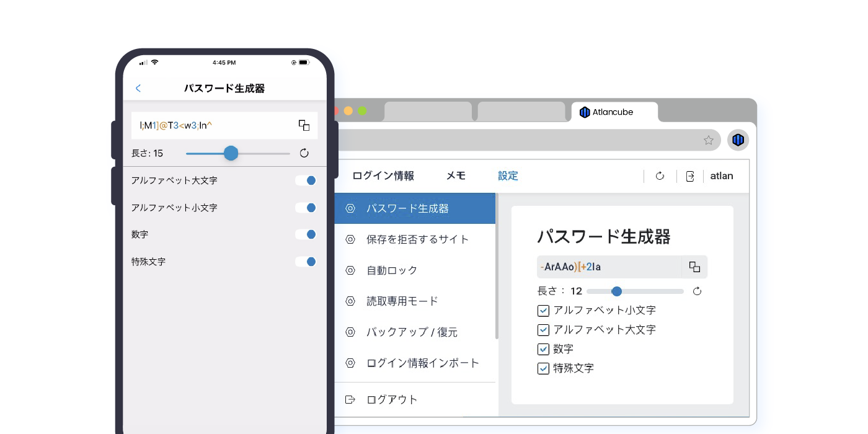The image size is (868, 434).
Task: Click ログアウト in the sidebar
Action: (392, 399)
